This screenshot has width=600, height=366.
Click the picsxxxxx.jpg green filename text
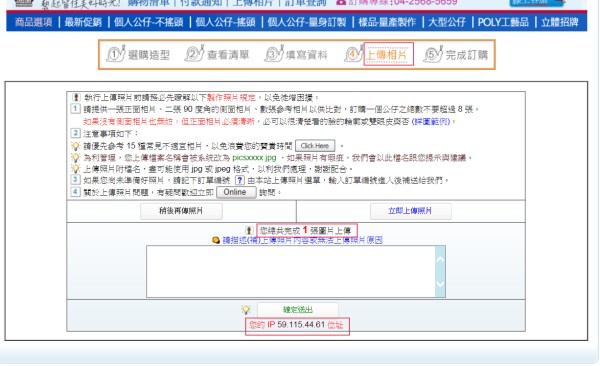254,158
